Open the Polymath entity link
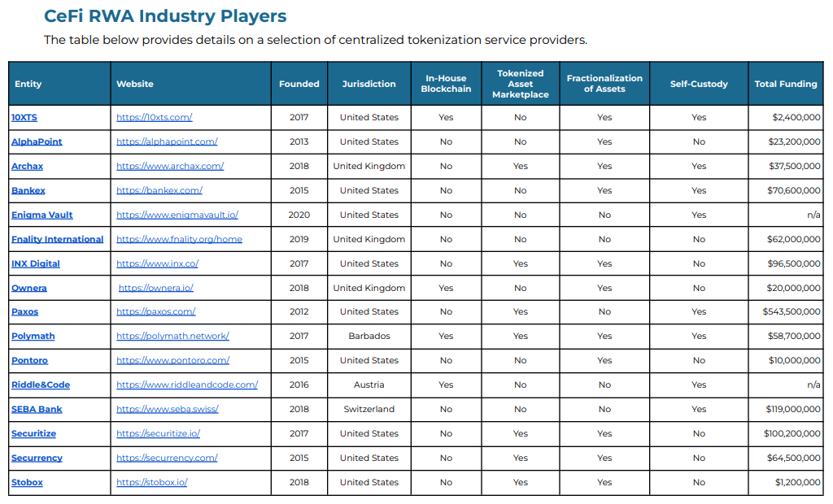This screenshot has height=504, width=833. 33,337
